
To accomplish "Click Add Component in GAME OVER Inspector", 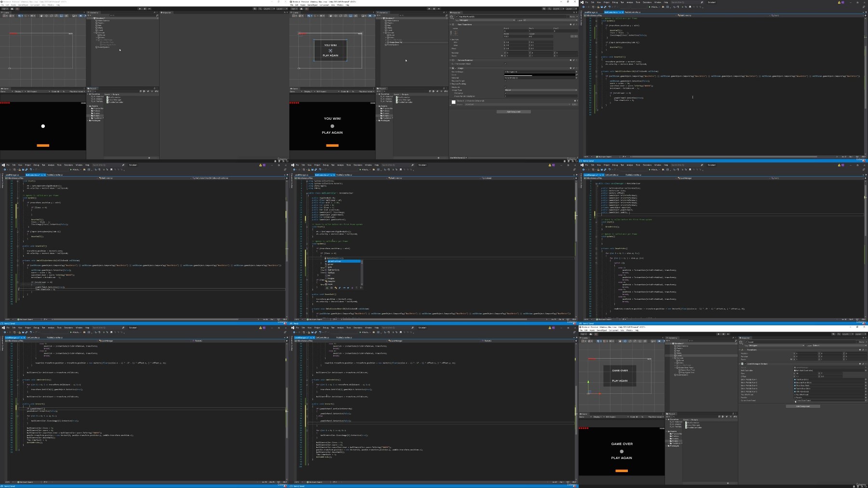I will (803, 406).
